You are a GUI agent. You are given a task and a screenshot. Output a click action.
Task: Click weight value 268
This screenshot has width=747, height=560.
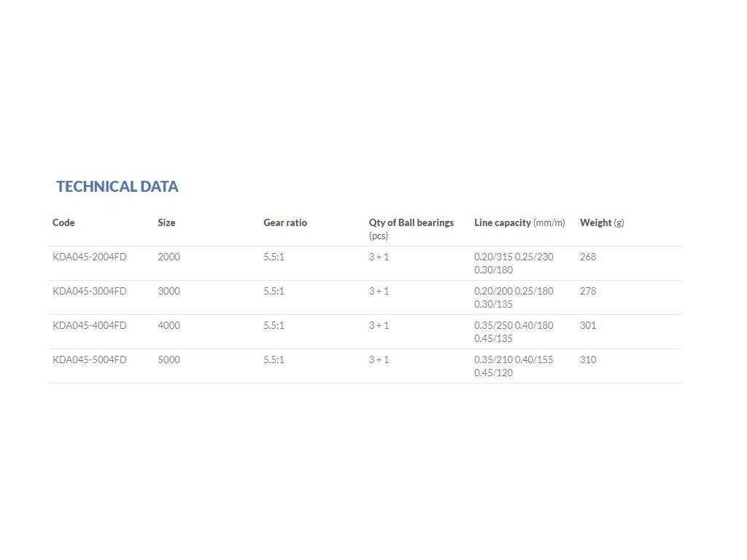tap(588, 257)
